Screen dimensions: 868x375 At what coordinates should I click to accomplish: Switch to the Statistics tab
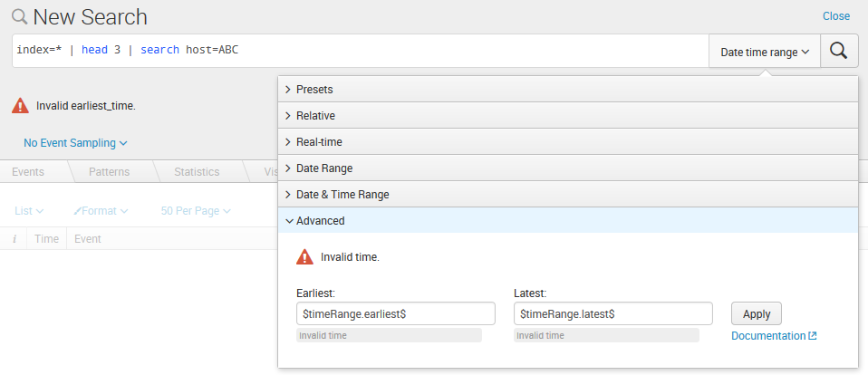[197, 172]
